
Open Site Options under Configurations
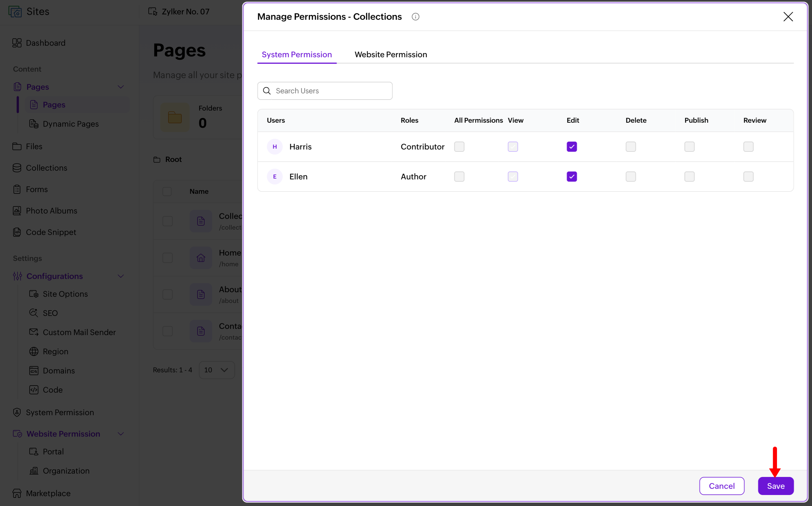[59, 294]
